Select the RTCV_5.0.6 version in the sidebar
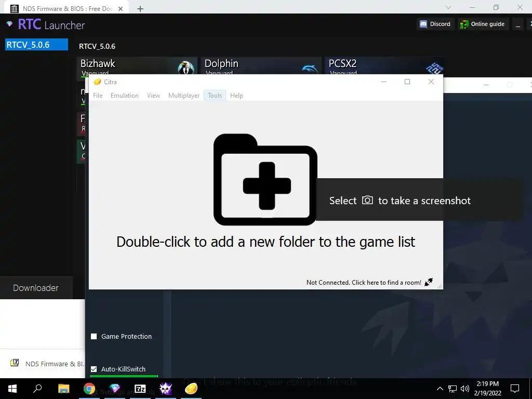532x399 pixels. click(x=37, y=45)
